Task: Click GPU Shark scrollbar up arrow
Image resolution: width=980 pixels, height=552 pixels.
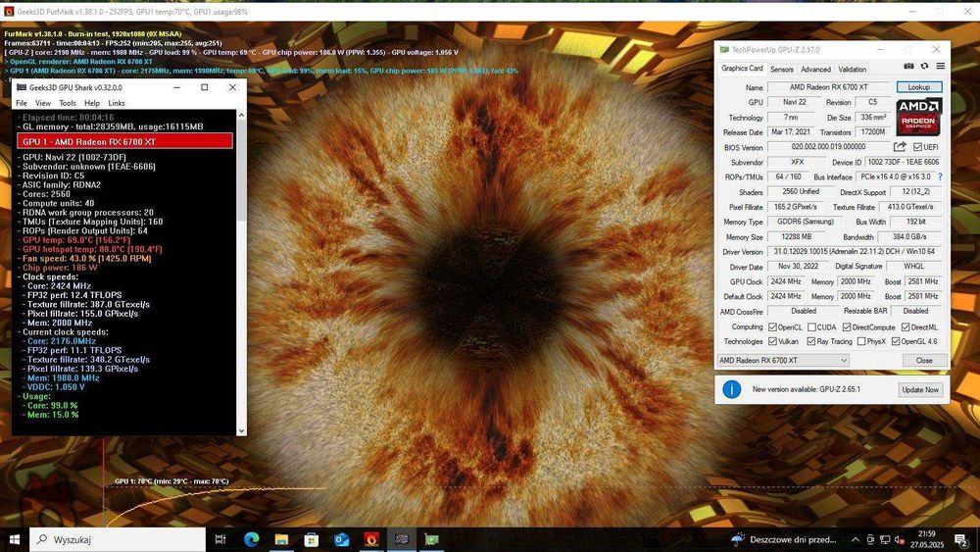Action: coord(241,115)
